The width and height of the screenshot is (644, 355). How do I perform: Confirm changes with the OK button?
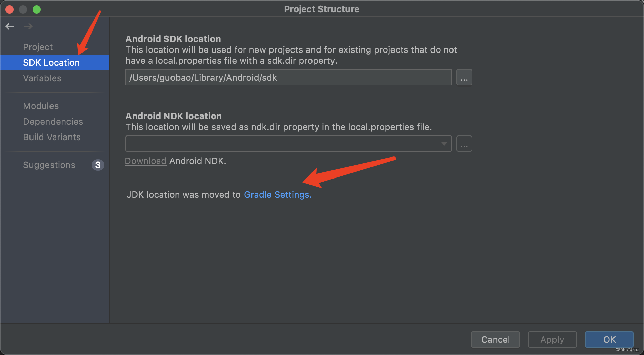(609, 339)
